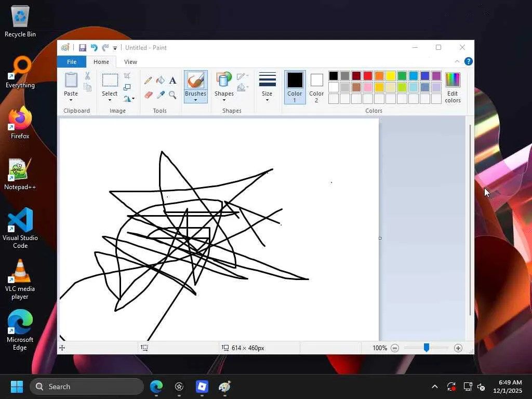Click the zoom slider handle

pos(427,348)
